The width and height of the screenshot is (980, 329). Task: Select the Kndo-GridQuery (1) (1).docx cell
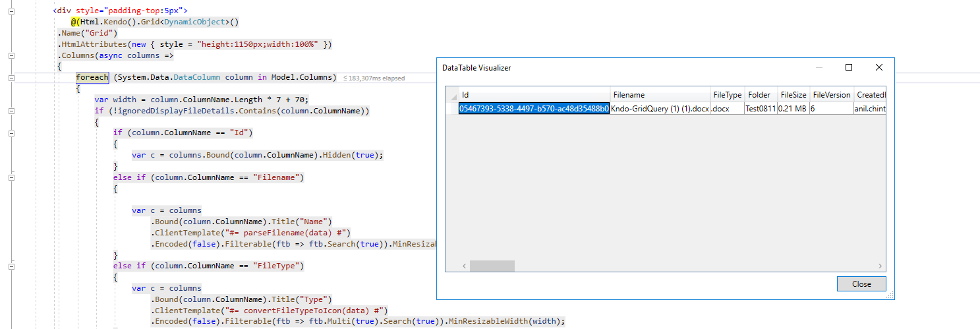660,109
